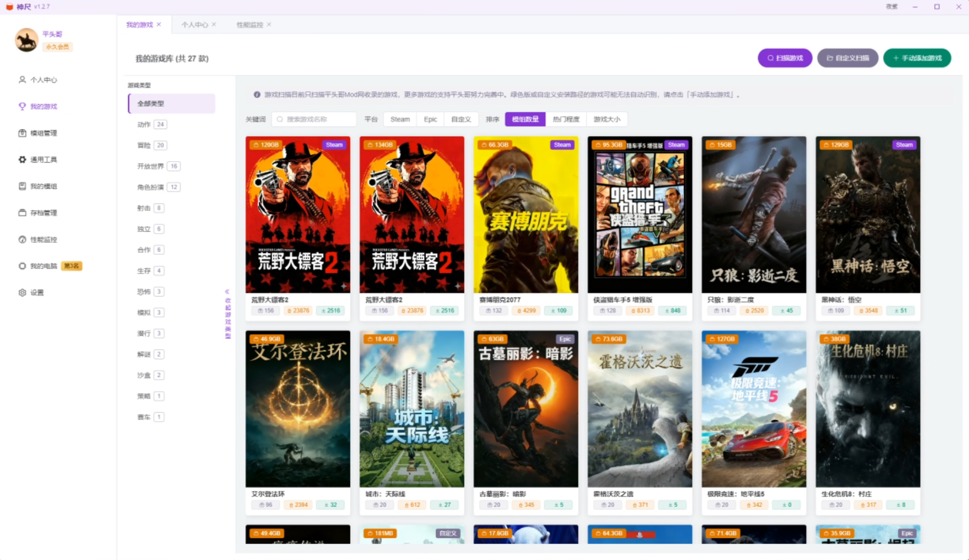Viewport: 969px width, 560px height.
Task: Click 扫描游戏 scan button
Action: click(x=785, y=58)
